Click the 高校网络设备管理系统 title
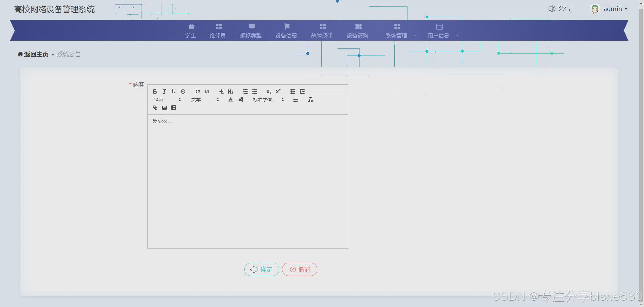 pyautogui.click(x=54, y=9)
